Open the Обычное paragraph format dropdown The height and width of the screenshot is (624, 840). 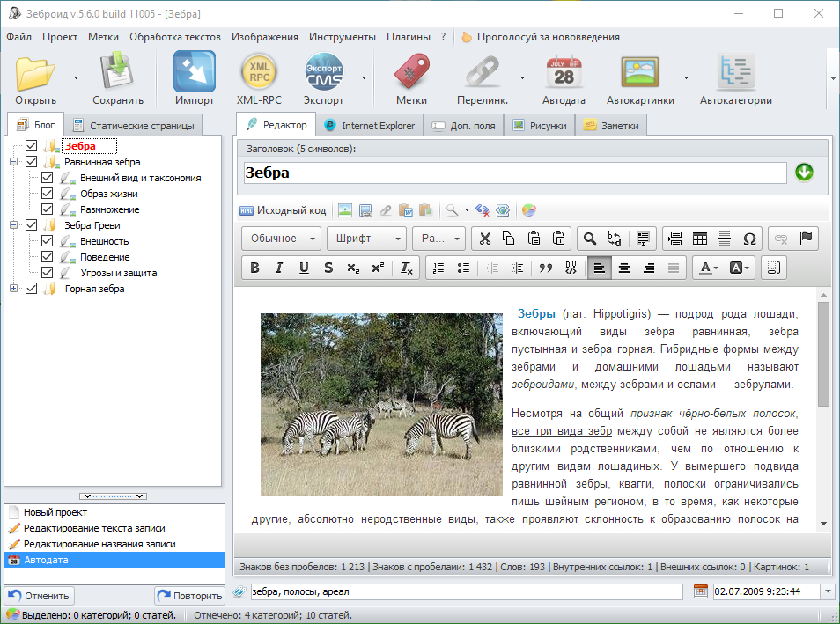(282, 239)
